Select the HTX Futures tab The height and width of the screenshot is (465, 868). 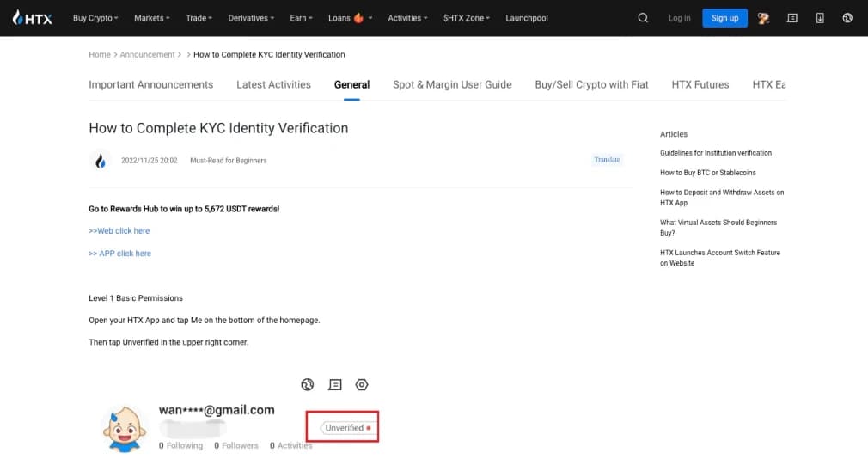coord(700,84)
